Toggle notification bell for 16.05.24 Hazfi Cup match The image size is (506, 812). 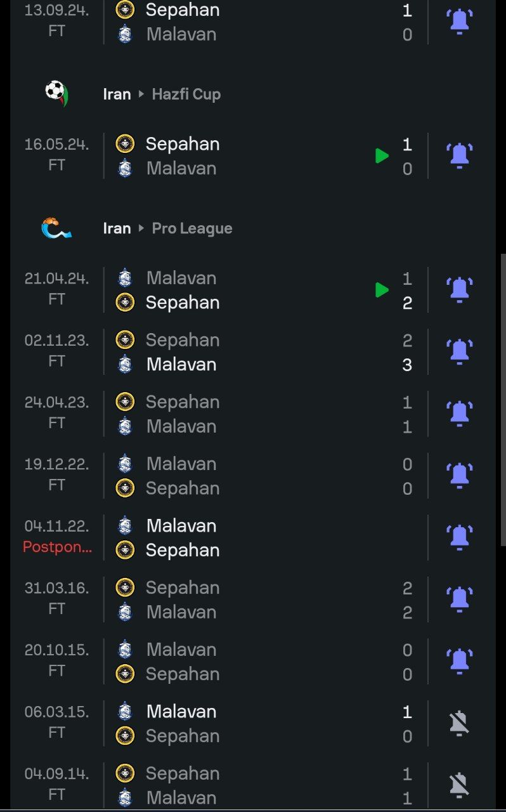point(459,155)
